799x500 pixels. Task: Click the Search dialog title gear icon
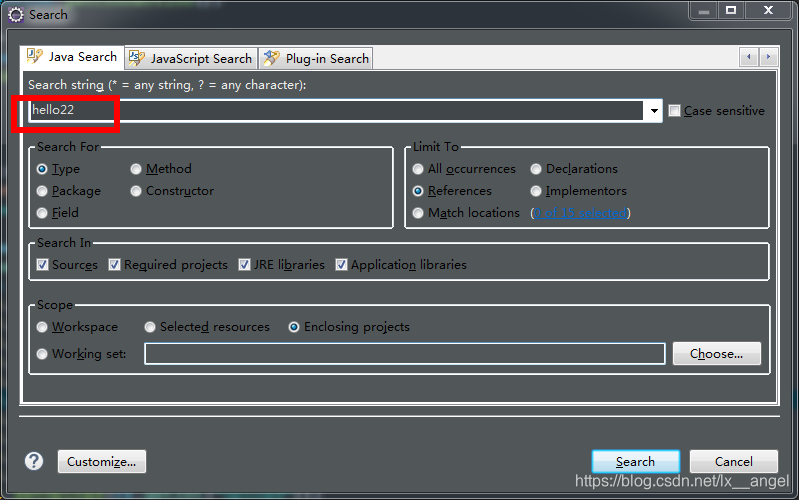(x=16, y=15)
